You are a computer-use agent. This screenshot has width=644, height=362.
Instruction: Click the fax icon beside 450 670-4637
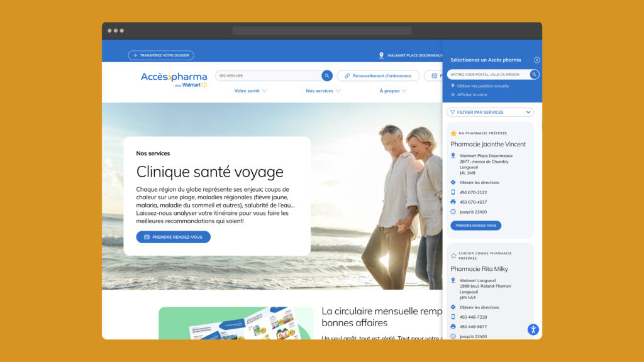[453, 202]
